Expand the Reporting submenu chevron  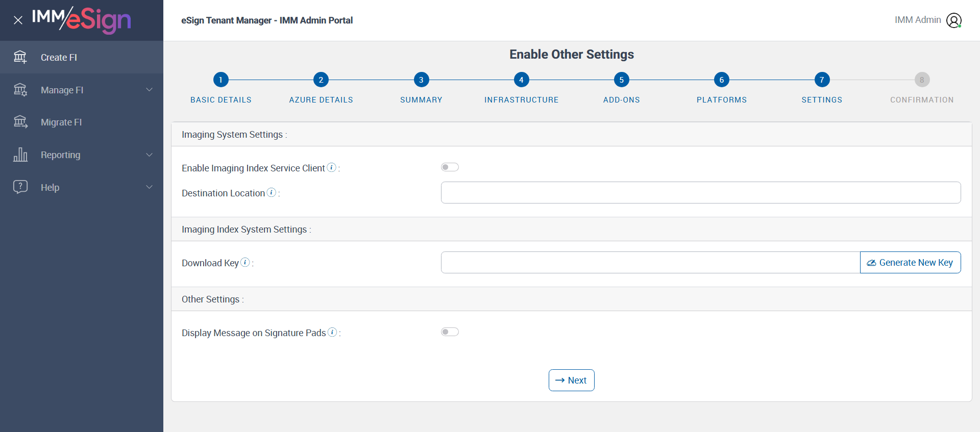(x=150, y=155)
